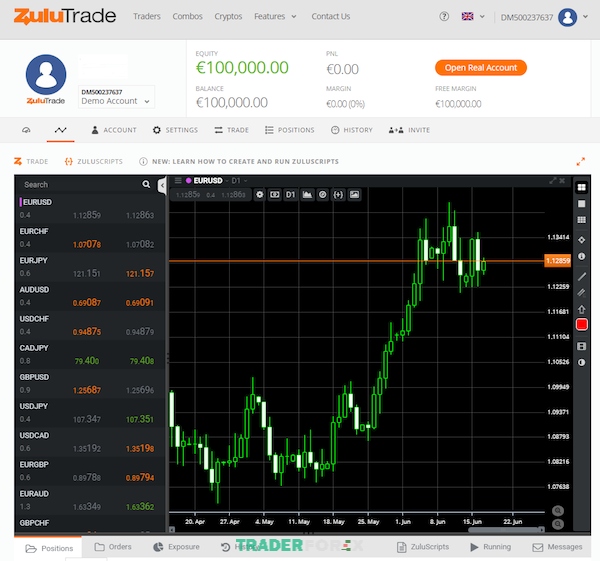Open bottom Running tab
600x561 pixels.
(x=491, y=547)
